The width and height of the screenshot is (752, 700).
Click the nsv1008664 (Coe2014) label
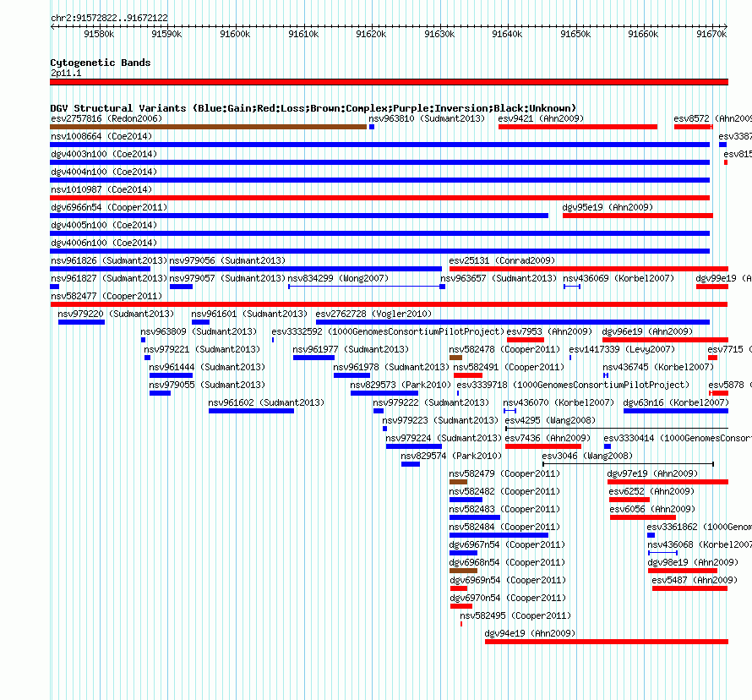101,136
